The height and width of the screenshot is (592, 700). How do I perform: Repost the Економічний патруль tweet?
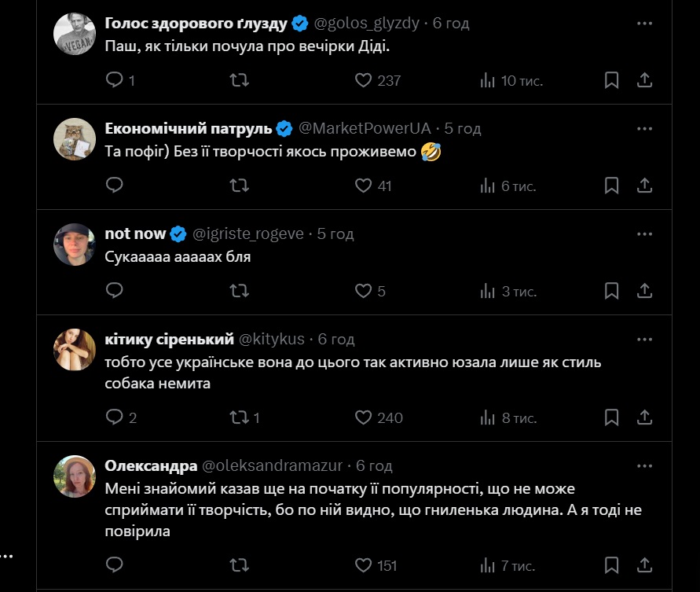240,186
